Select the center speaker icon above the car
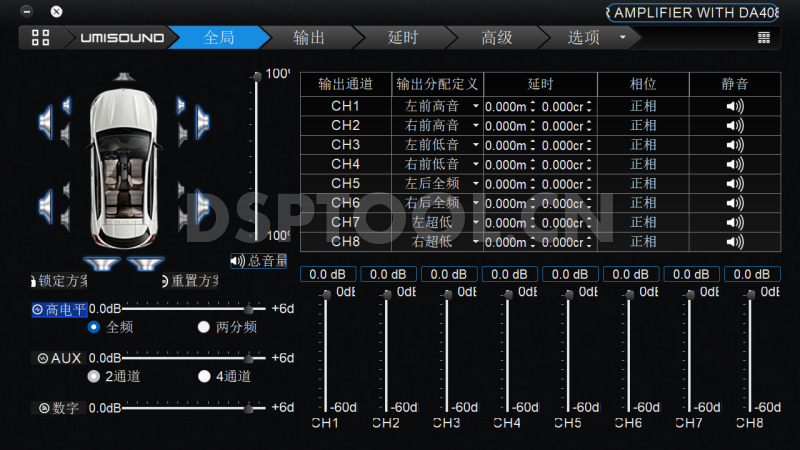Viewport: 800px width, 450px height. pos(123,77)
